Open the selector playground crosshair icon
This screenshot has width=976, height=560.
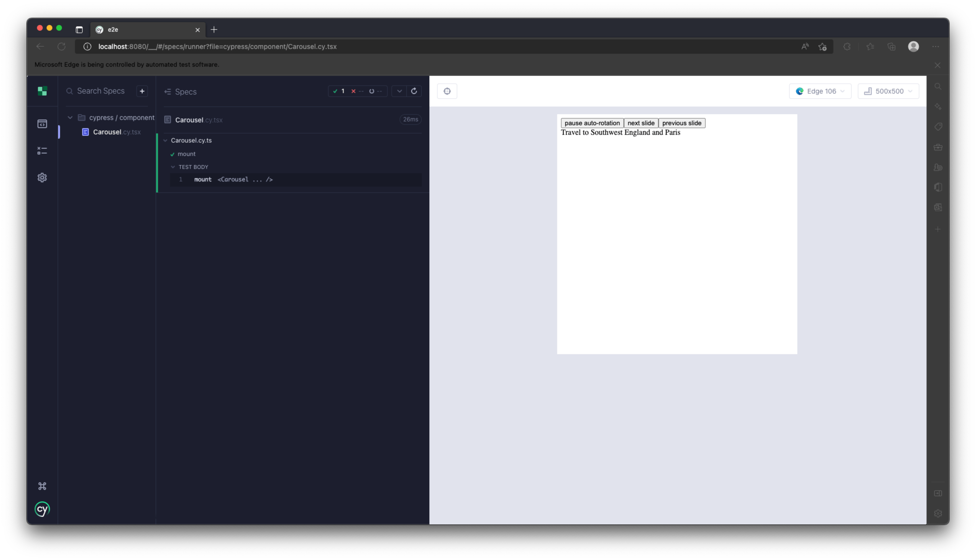[x=447, y=91]
